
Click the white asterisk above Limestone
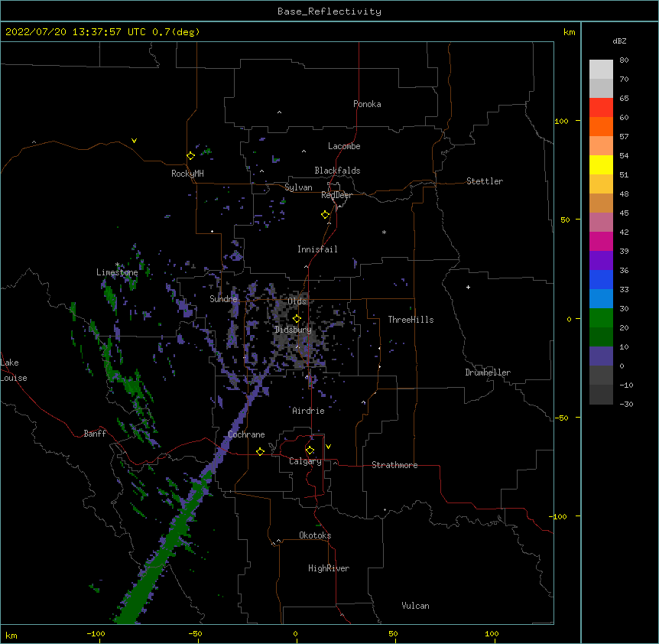pyautogui.click(x=117, y=265)
